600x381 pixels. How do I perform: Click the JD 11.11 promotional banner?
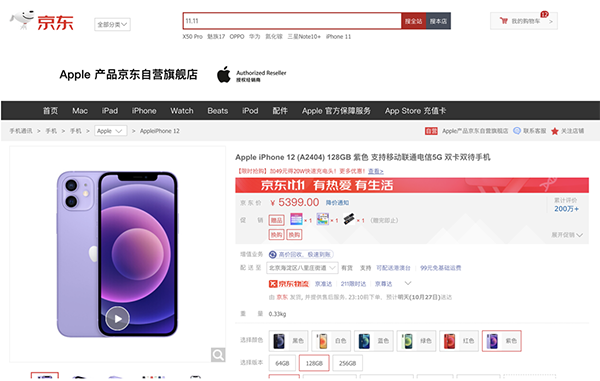click(x=412, y=185)
